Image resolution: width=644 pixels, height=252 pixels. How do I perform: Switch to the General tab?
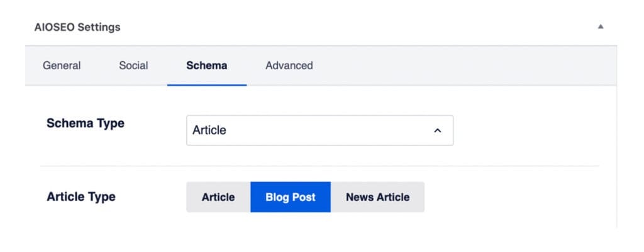pyautogui.click(x=62, y=65)
